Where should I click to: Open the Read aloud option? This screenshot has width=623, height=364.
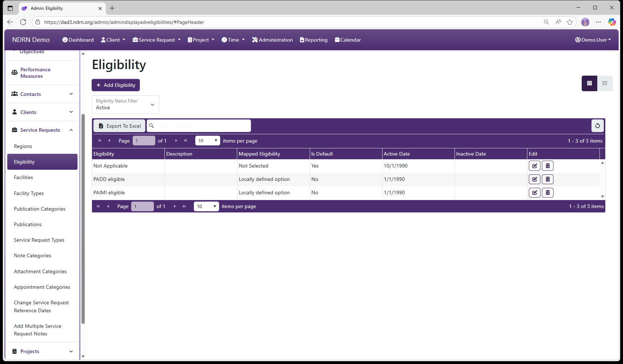pos(558,22)
